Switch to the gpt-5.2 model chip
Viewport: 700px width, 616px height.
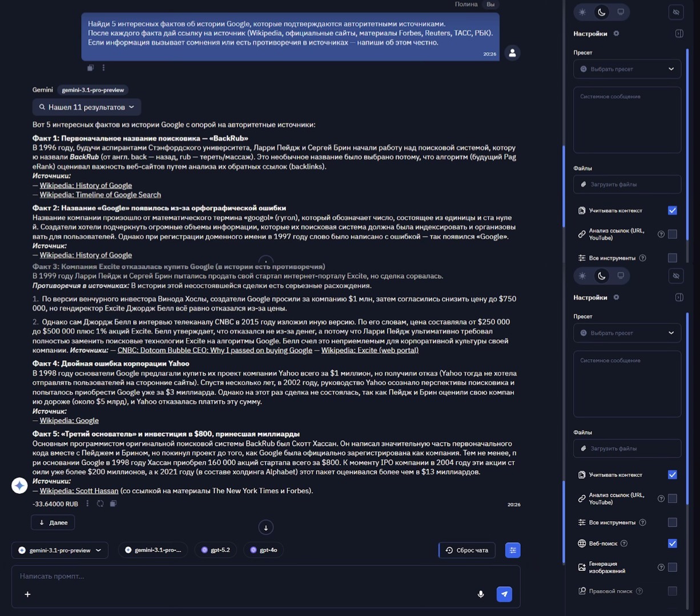tap(216, 550)
